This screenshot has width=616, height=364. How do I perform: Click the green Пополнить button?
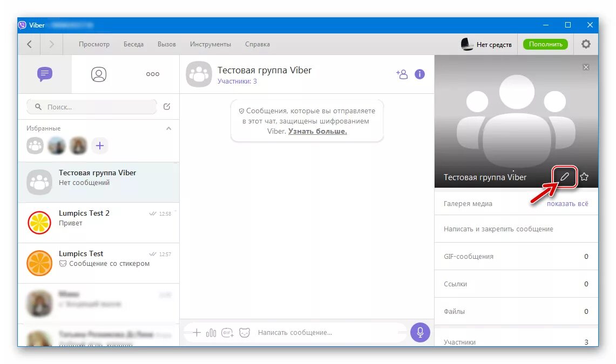[x=545, y=44]
